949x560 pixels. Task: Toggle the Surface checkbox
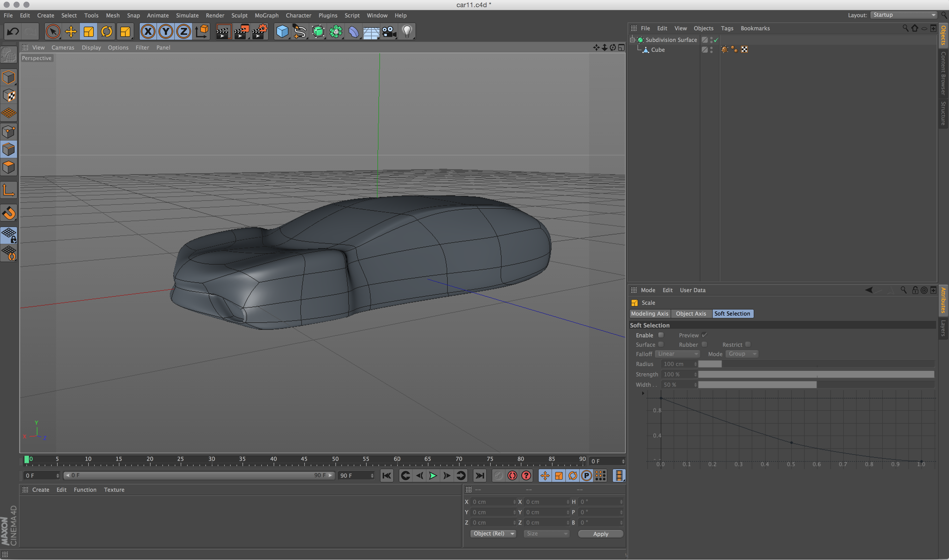point(661,345)
